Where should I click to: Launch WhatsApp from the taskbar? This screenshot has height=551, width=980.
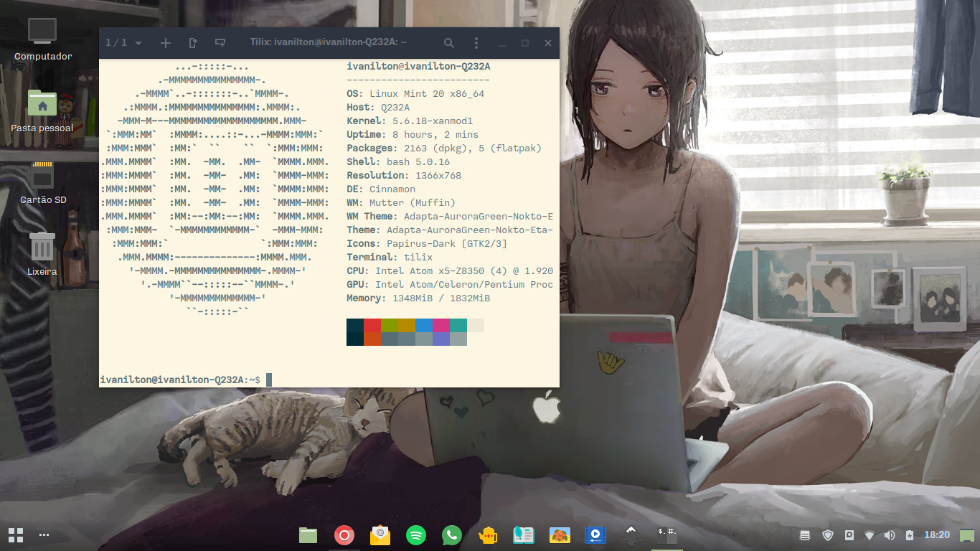point(452,535)
